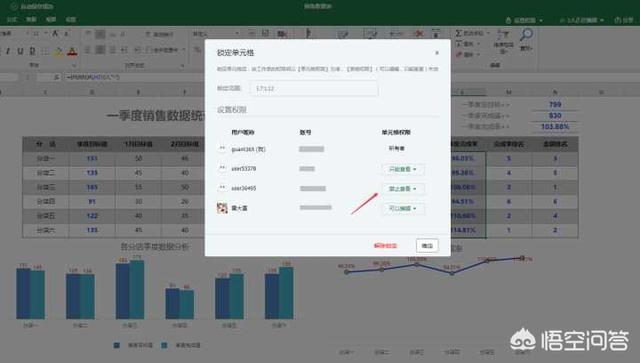Image resolution: width=640 pixels, height=363 pixels.
Task: Open permission dropdown for user53378
Action: 402,169
